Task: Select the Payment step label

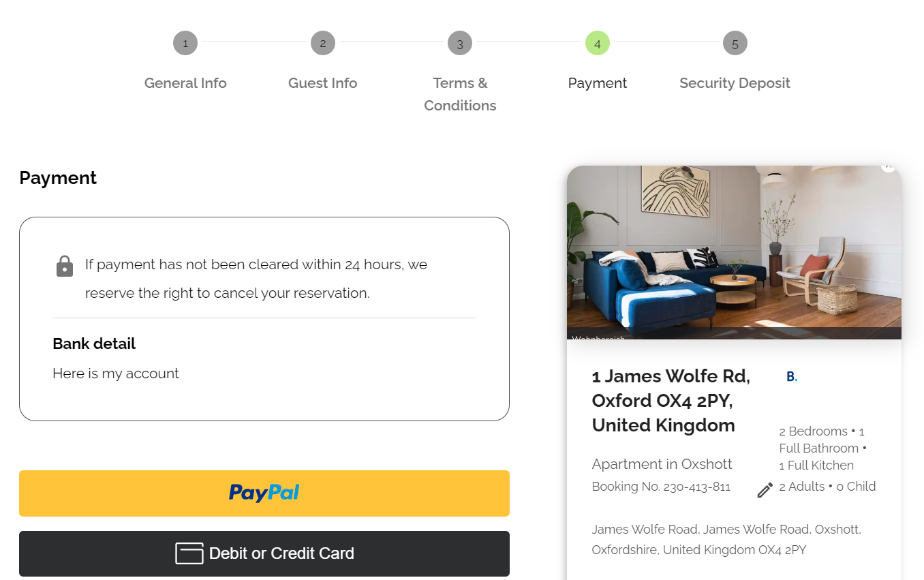Action: point(598,83)
